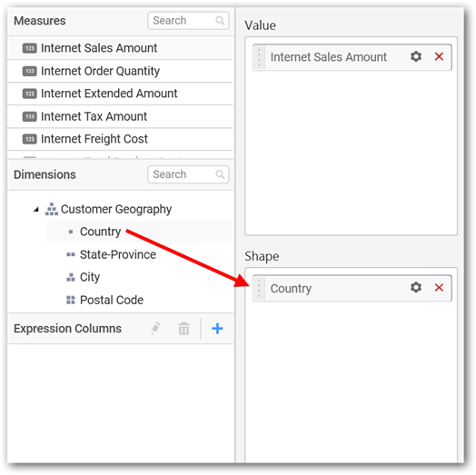Open settings gear for Country shape field
The image size is (476, 475).
[416, 287]
